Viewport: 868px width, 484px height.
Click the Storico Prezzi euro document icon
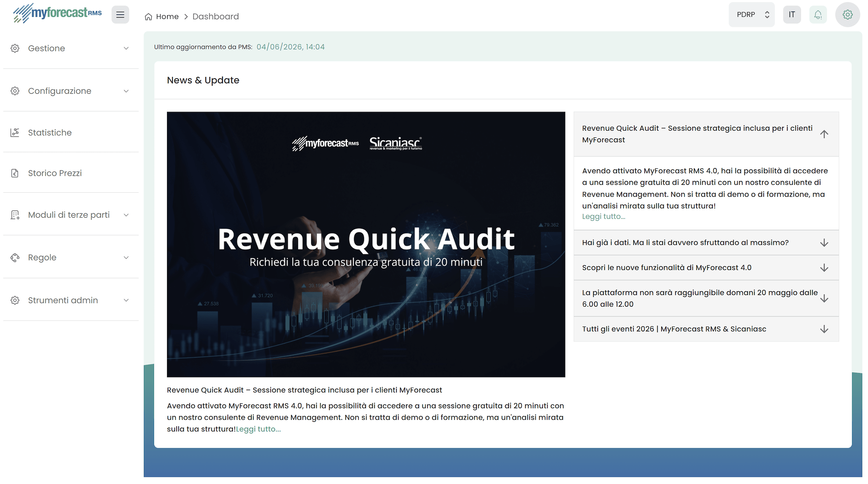[15, 173]
